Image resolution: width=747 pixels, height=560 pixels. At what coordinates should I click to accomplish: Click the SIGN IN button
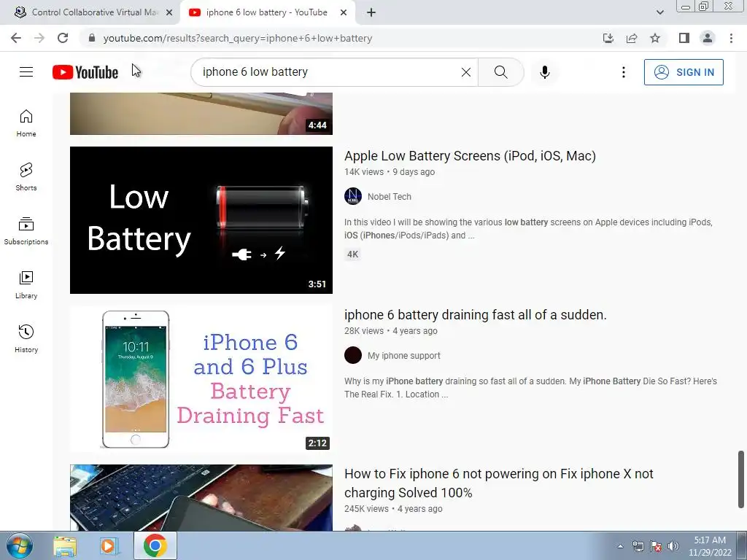(684, 72)
